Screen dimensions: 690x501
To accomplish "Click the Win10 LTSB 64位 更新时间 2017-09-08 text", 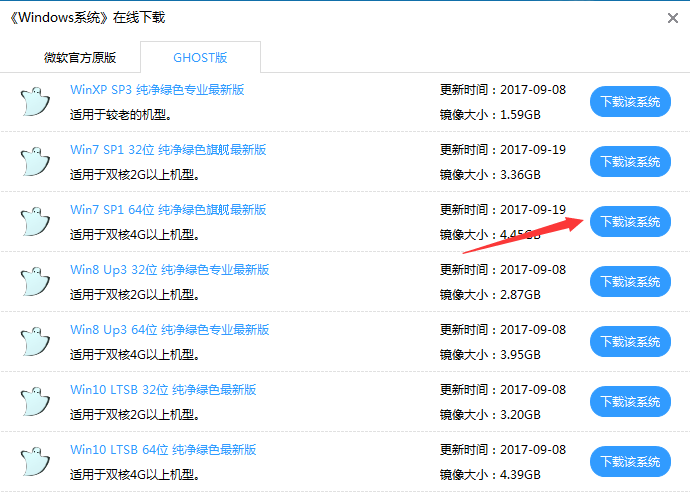I will (x=503, y=450).
